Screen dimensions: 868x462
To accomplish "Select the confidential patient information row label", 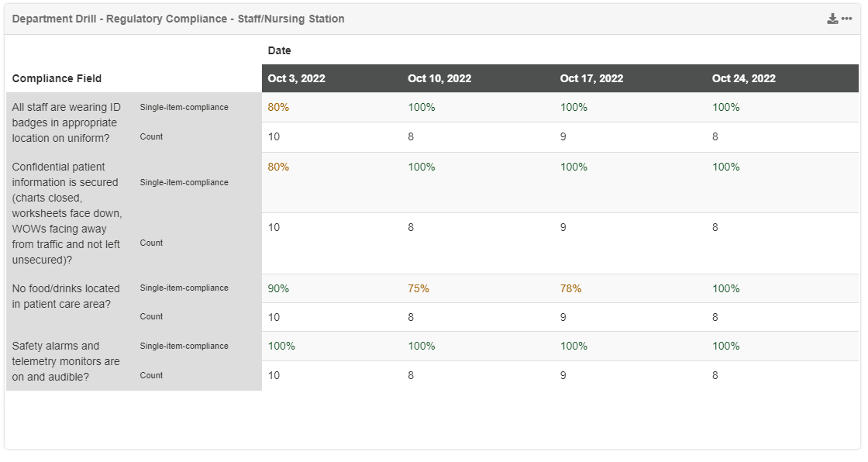I will [67, 213].
